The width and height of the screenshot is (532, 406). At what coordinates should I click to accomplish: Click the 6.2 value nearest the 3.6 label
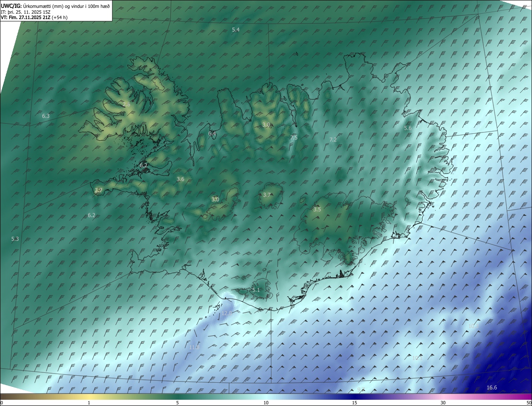tap(143, 165)
